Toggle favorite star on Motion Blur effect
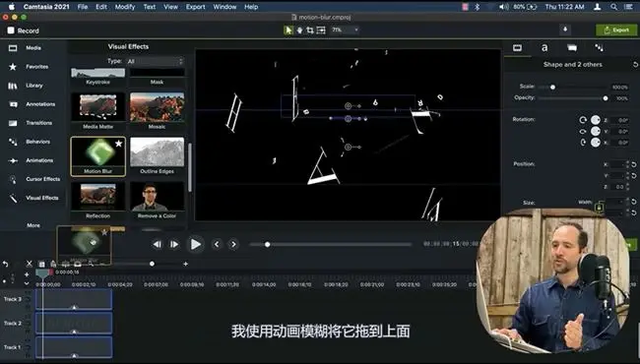This screenshot has height=364, width=640. [x=119, y=144]
